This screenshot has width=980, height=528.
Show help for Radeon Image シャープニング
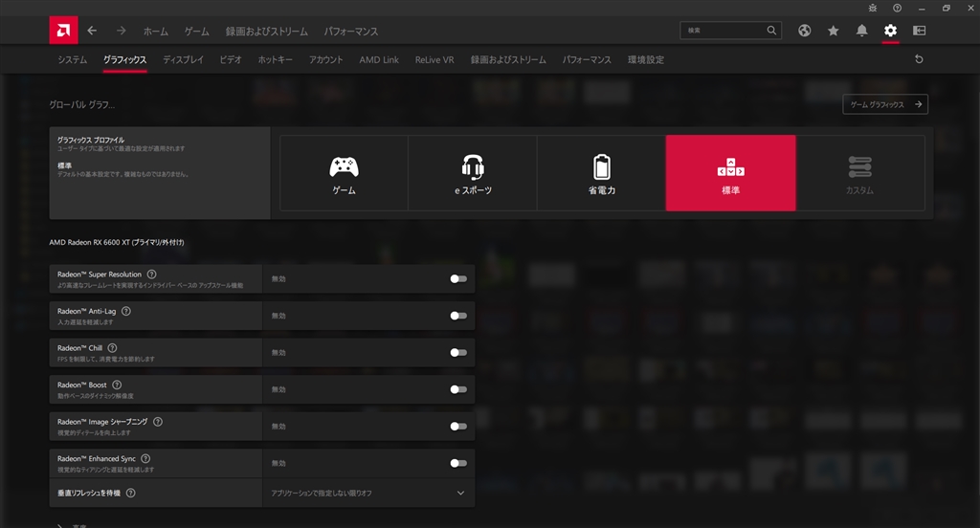[x=158, y=422]
